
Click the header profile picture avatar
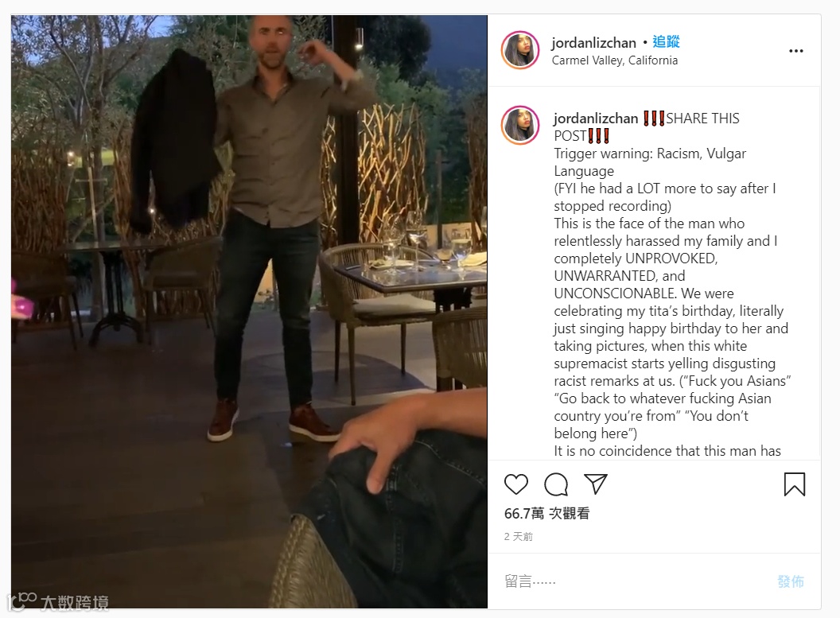tap(519, 50)
